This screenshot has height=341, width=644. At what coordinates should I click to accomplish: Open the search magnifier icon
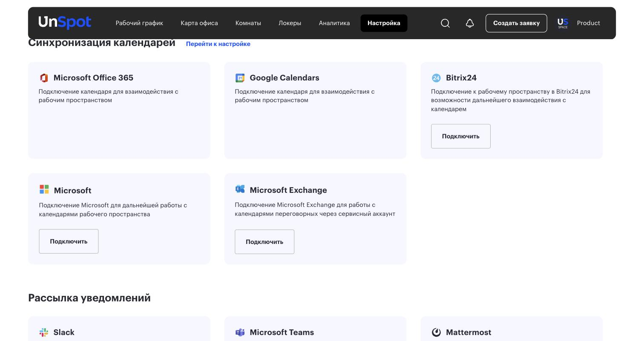445,23
